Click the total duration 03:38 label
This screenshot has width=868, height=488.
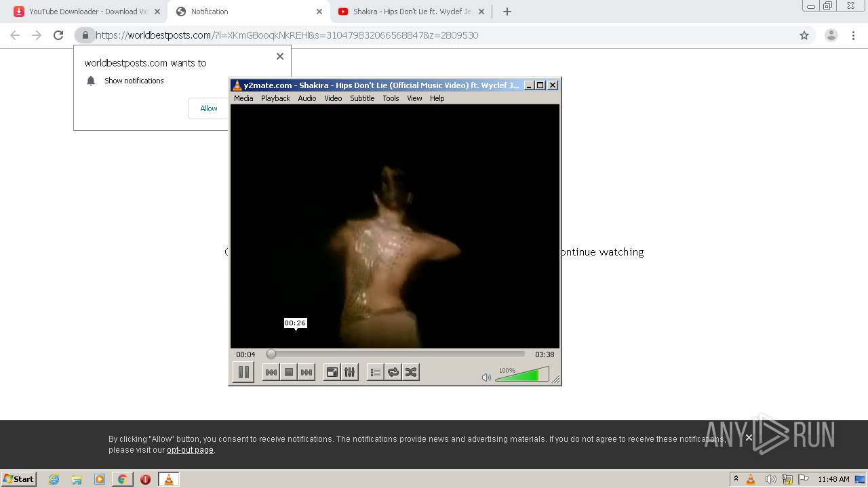[545, 354]
